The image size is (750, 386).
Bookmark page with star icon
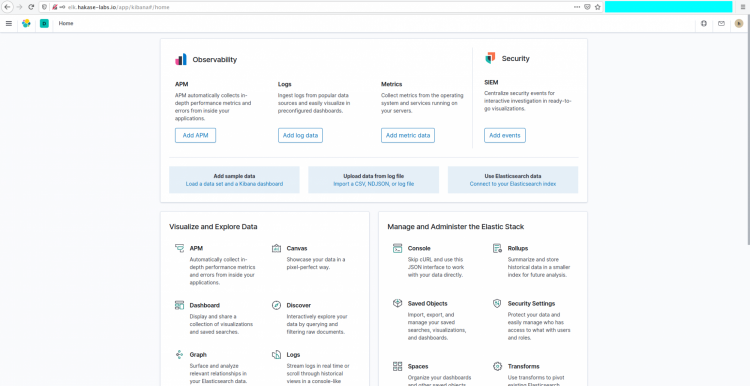[597, 7]
